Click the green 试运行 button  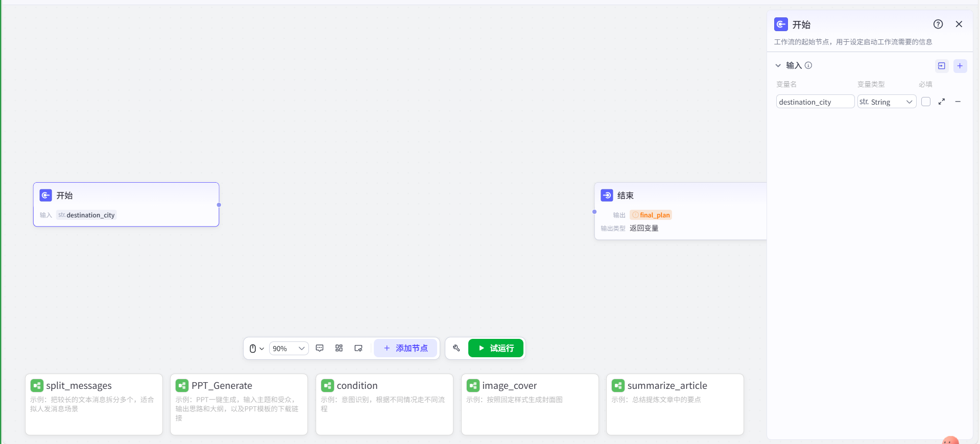point(495,348)
